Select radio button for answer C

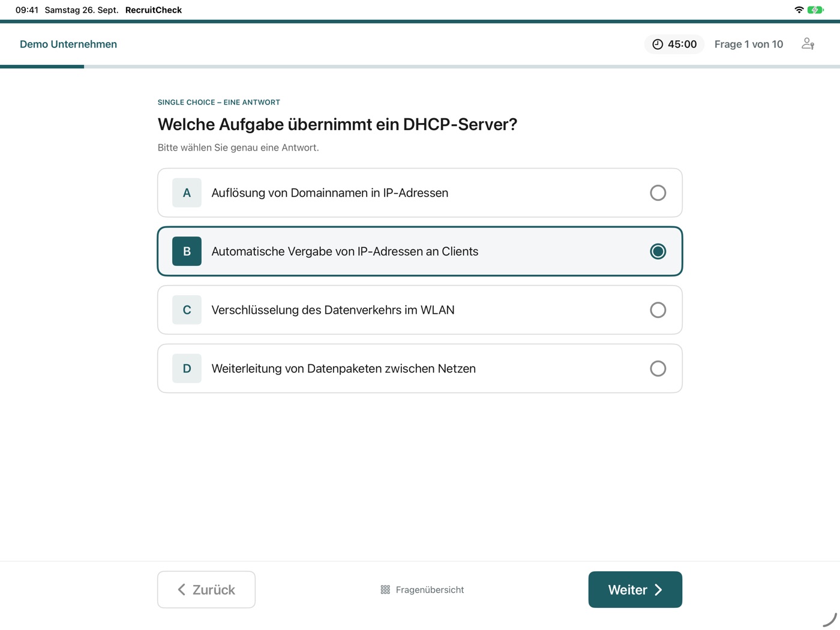658,310
